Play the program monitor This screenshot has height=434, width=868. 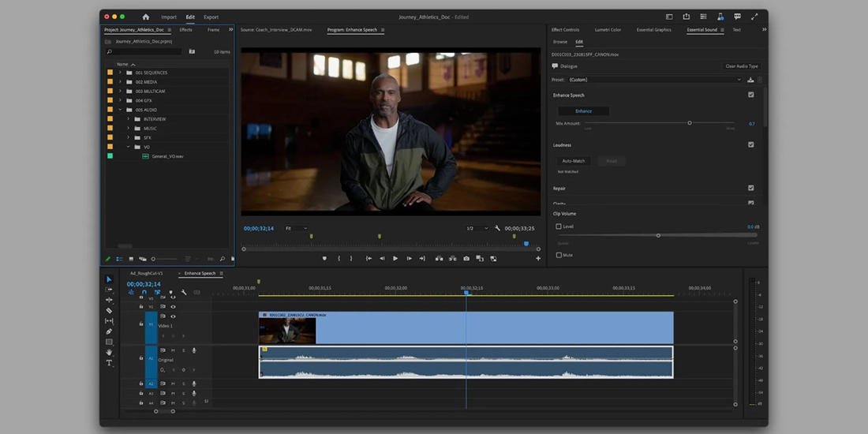pos(395,259)
